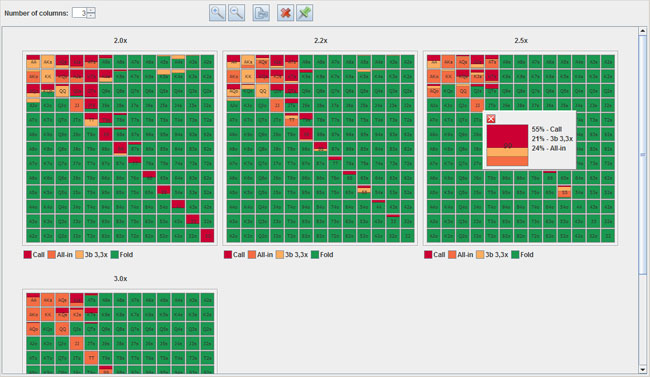650x377 pixels.
Task: Select the QQ cell in the 2.5x chart
Action: point(463,91)
